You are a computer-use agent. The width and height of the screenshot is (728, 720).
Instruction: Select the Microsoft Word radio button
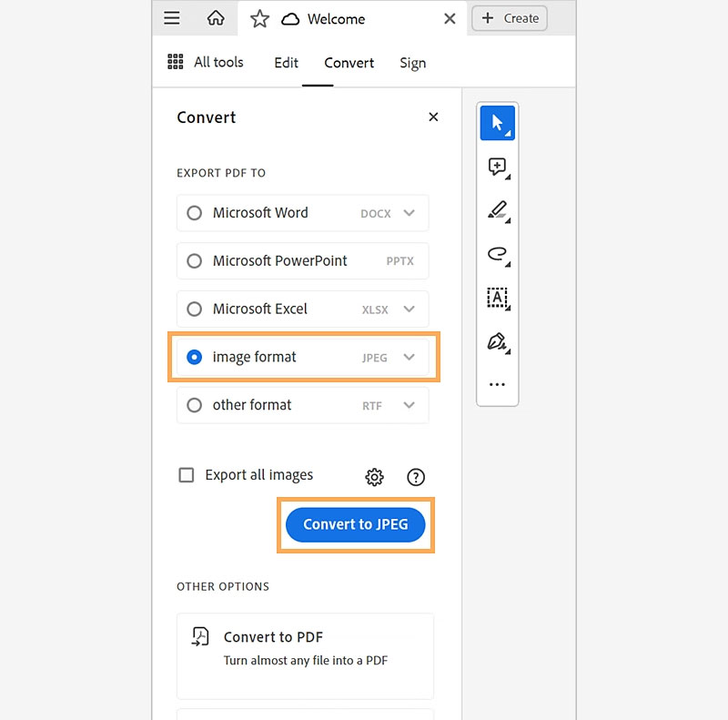[x=194, y=213]
